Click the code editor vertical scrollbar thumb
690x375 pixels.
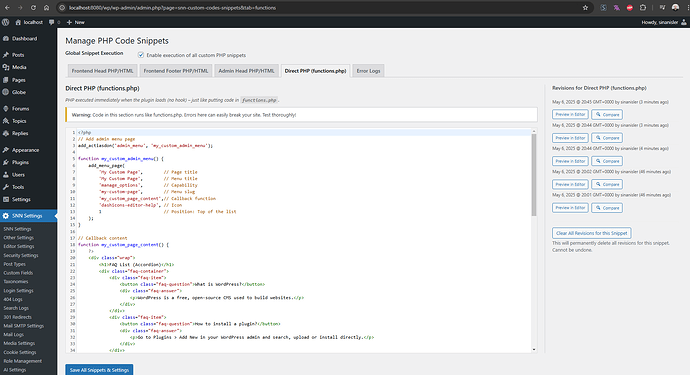[x=534, y=175]
